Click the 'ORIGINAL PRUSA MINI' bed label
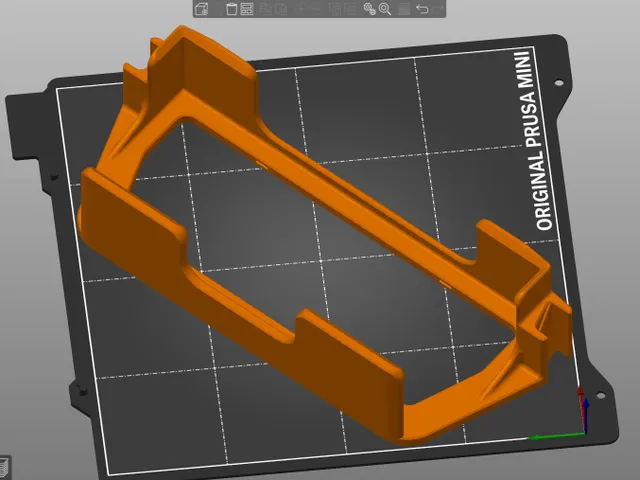The width and height of the screenshot is (640, 480). (x=535, y=140)
